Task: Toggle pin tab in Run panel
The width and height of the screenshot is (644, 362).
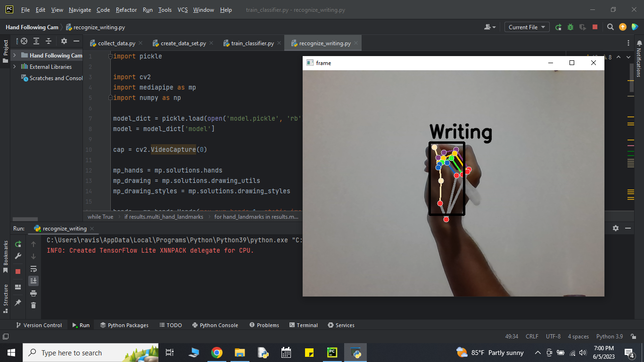Action: point(18,303)
